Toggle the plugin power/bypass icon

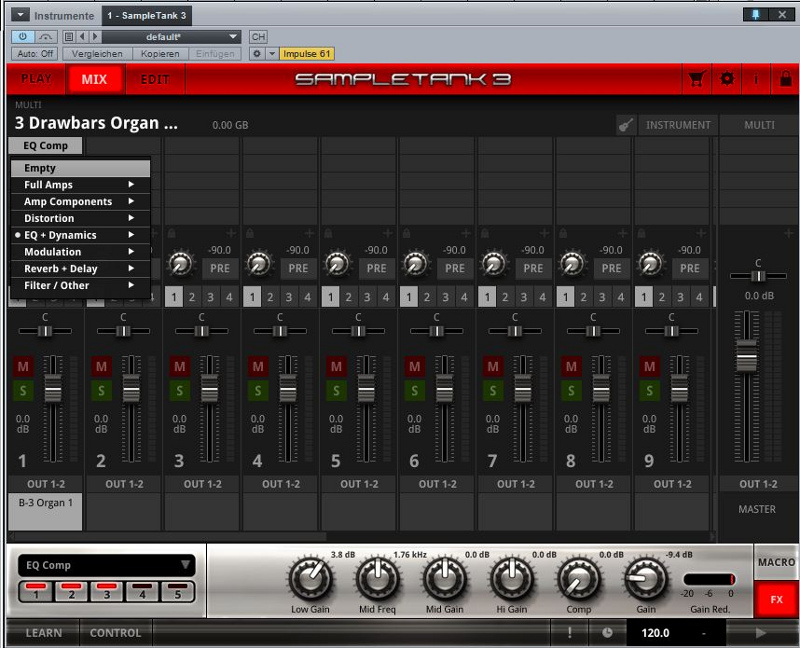coord(22,37)
